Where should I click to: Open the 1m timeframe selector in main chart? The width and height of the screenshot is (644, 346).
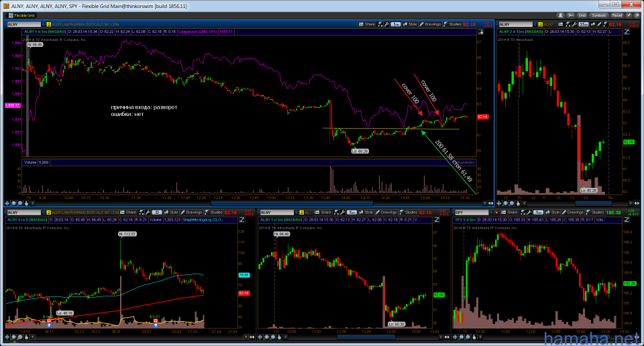coord(396,24)
